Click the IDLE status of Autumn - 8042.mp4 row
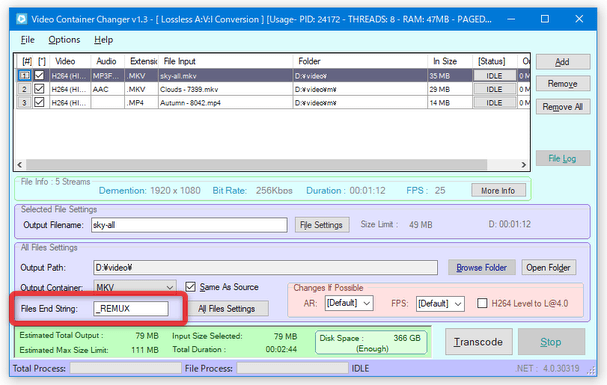This screenshot has width=607, height=385. click(x=495, y=103)
